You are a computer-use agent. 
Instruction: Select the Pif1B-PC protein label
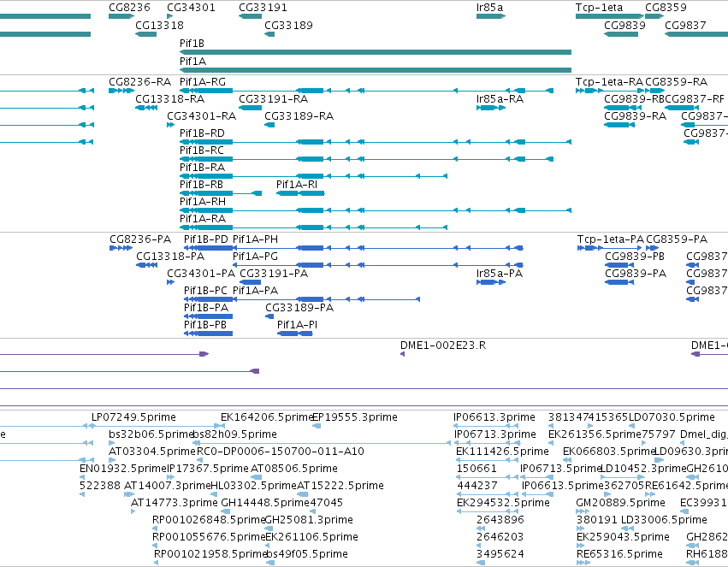tap(205, 291)
